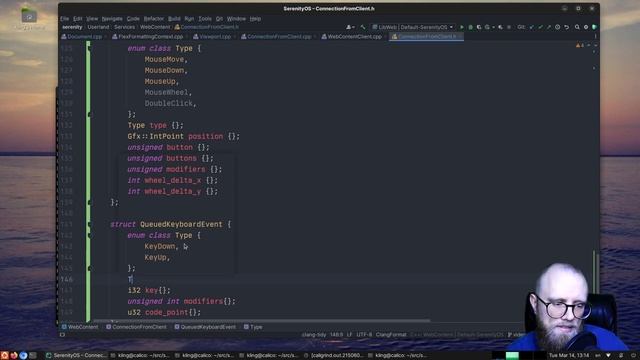Switch to FlexFormattingContext.cpp tab

point(150,37)
